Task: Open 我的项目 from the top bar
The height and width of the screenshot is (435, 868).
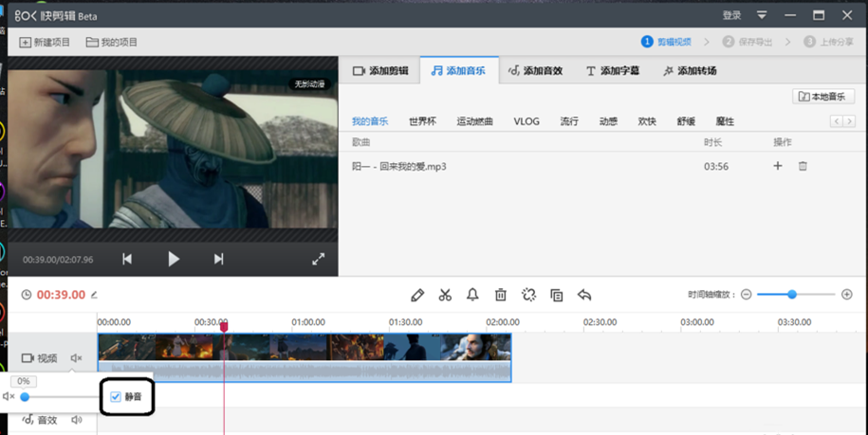Action: click(112, 43)
